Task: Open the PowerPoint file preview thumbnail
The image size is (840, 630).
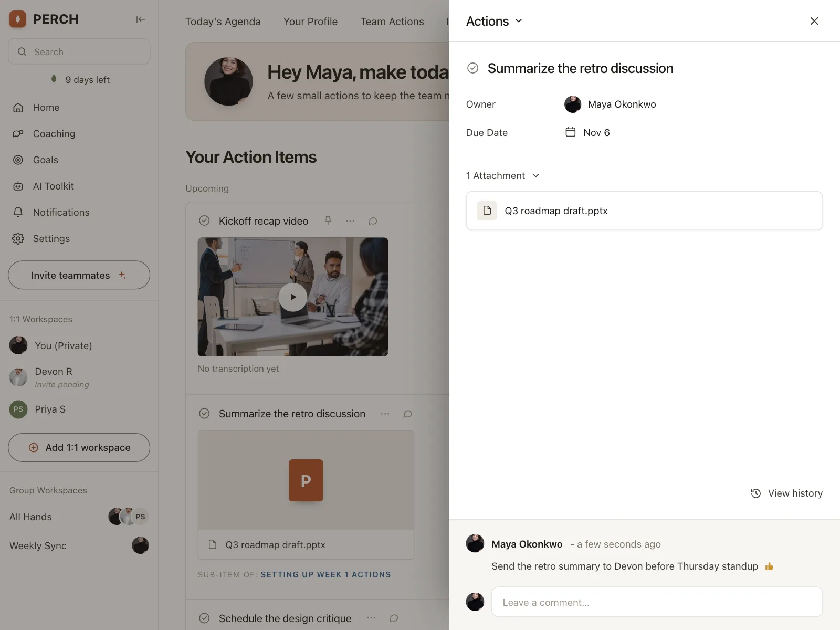Action: point(306,480)
